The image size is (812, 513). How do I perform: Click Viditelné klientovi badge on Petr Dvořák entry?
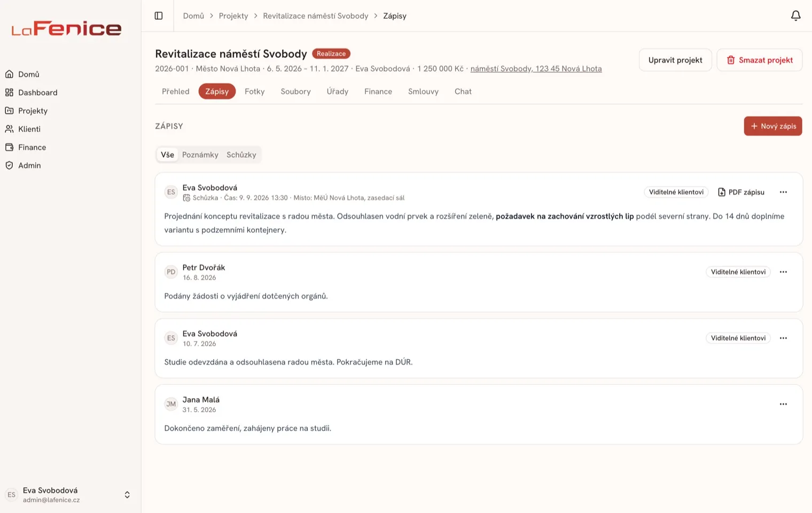[x=738, y=272]
